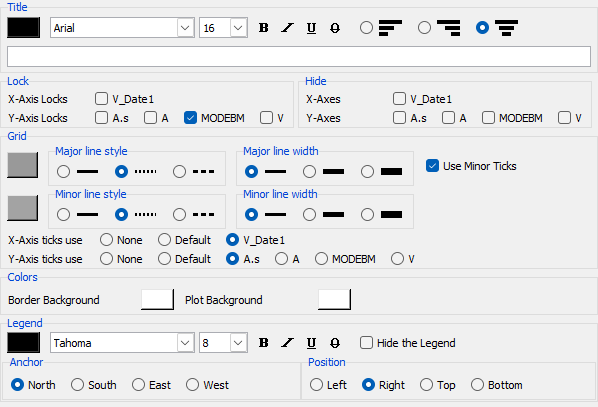The height and width of the screenshot is (407, 598).
Task: Set X-Axis ticks use to None
Action: [x=106, y=240]
